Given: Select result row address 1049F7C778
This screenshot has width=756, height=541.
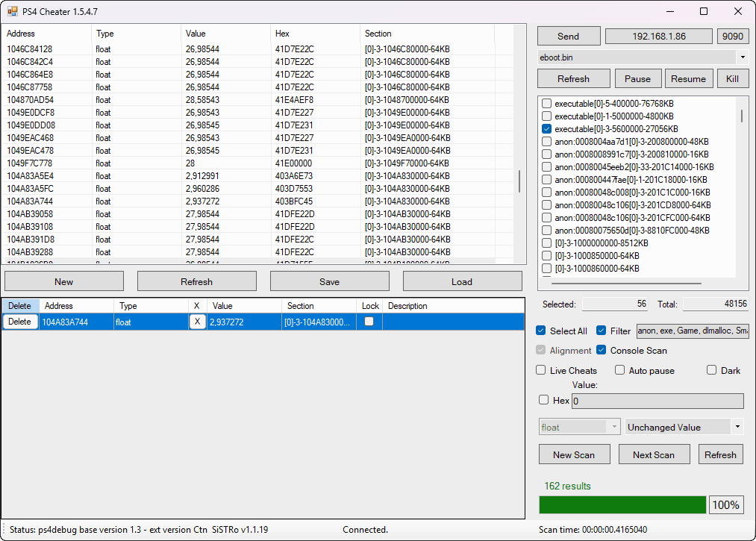Looking at the screenshot, I should coord(29,163).
